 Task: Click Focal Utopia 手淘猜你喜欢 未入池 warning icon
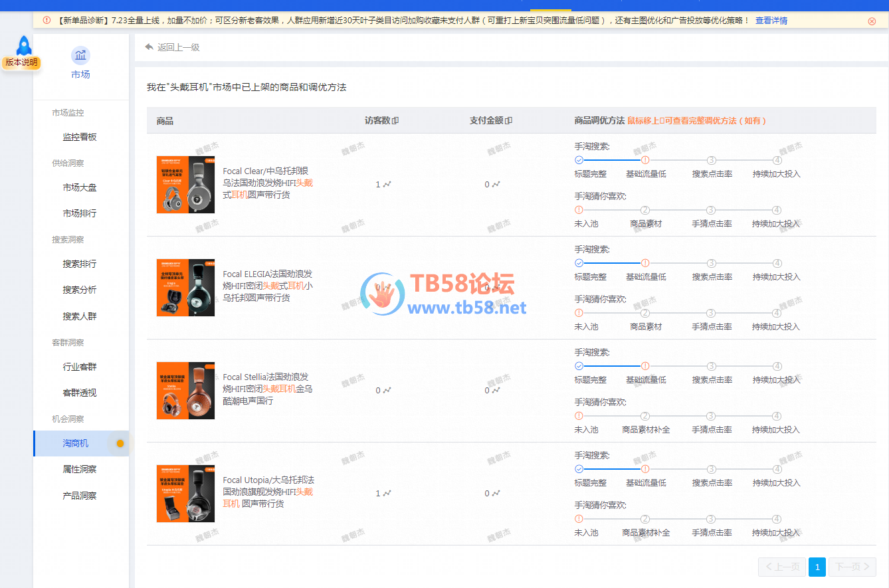579,519
